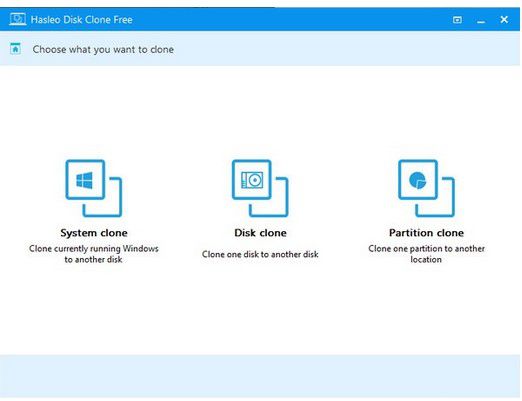The height and width of the screenshot is (401, 522).
Task: Click the System clone heading
Action: tap(94, 233)
